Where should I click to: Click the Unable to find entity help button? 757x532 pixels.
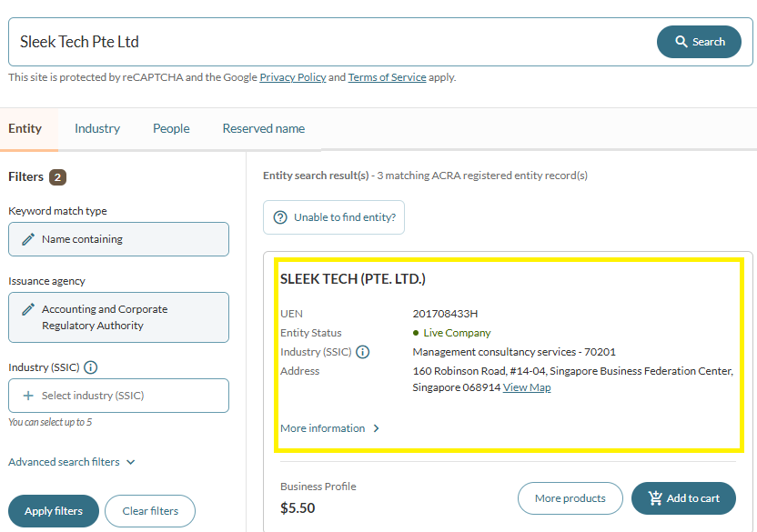(334, 217)
